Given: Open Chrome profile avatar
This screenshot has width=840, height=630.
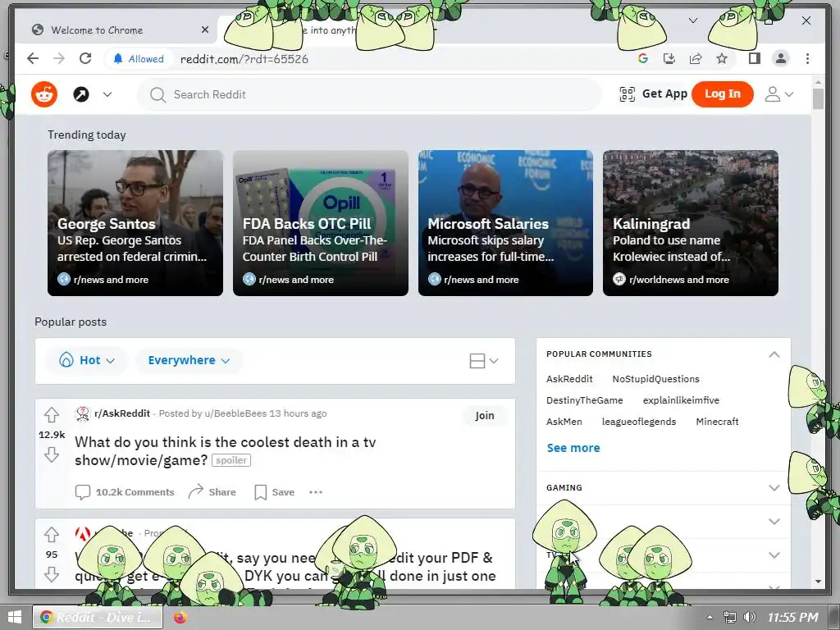Looking at the screenshot, I should tap(781, 58).
